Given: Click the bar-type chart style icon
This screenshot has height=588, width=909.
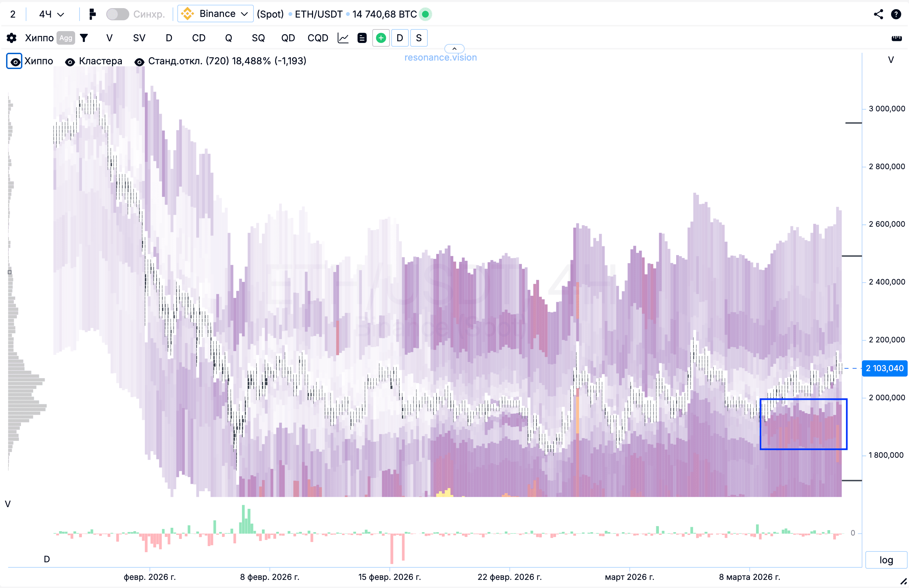Looking at the screenshot, I should 92,14.
